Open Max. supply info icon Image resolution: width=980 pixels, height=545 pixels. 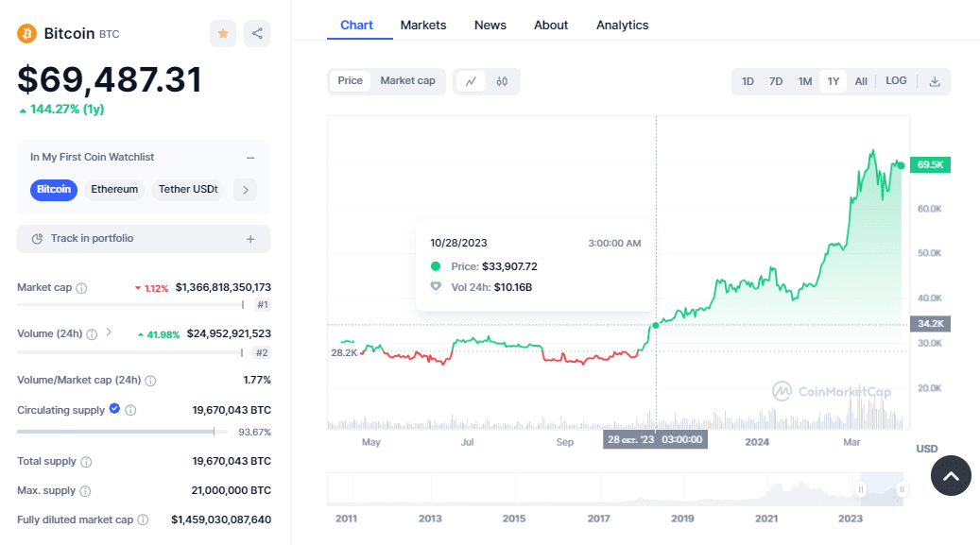(85, 491)
